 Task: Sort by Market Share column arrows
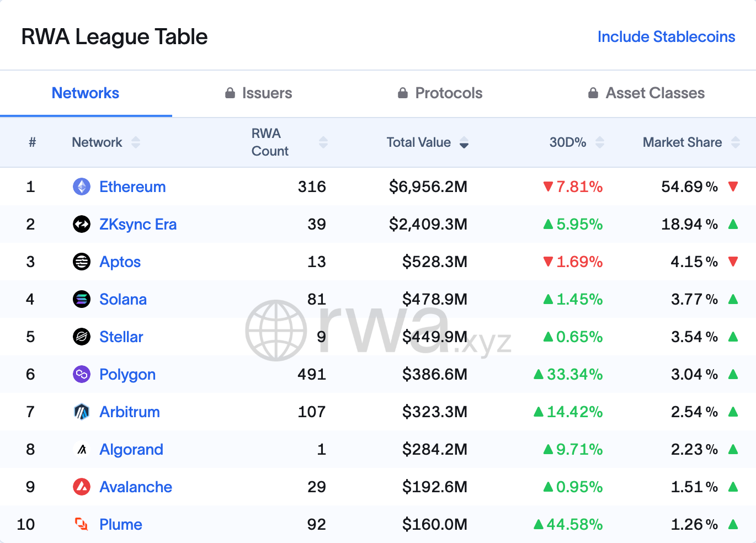pyautogui.click(x=735, y=142)
